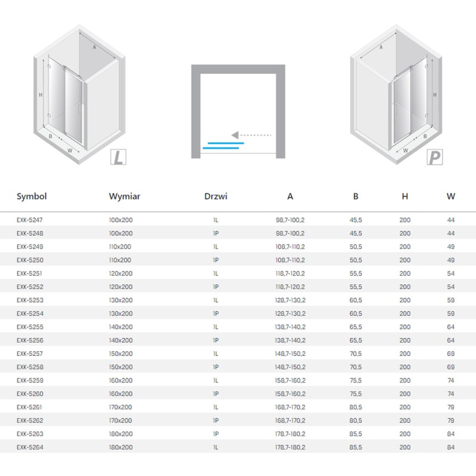Click the 148,7-150,2 value for EXK-5257
The image size is (476, 476).
[290, 353]
